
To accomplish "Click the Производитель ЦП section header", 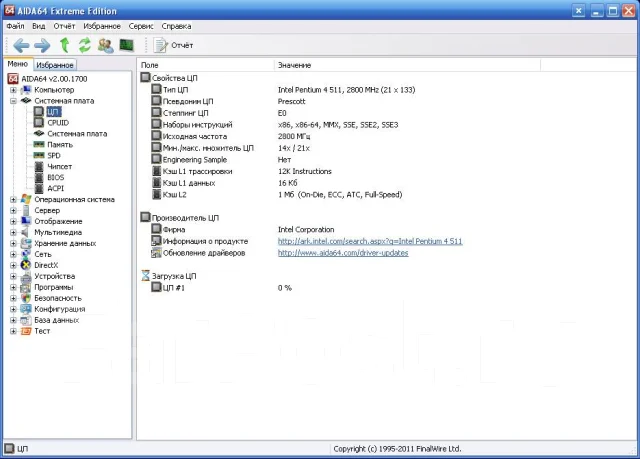I will (x=180, y=217).
